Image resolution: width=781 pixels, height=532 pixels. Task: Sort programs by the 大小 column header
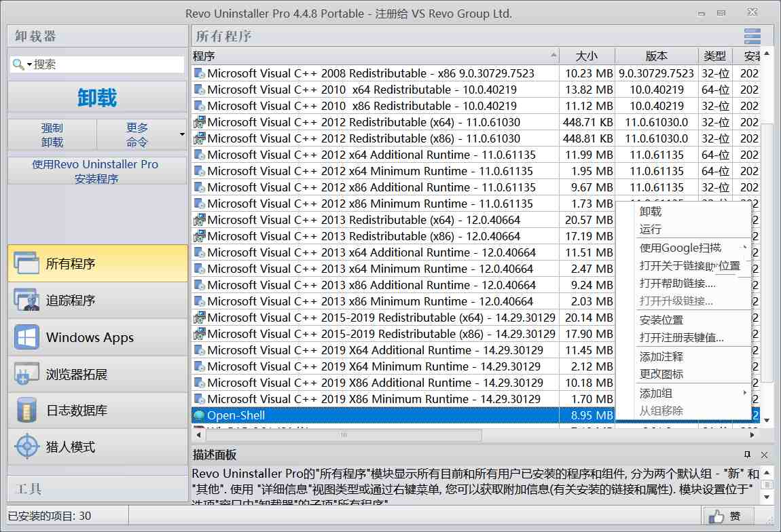(x=587, y=56)
